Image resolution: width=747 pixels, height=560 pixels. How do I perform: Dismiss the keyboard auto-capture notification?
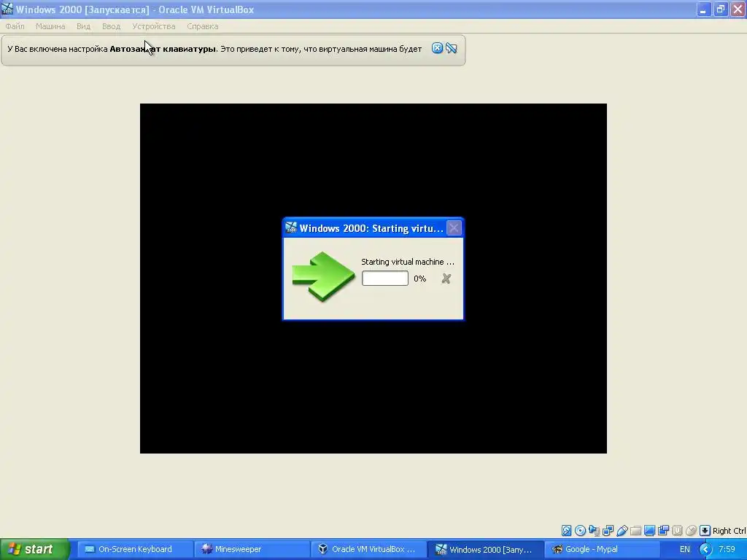438,48
